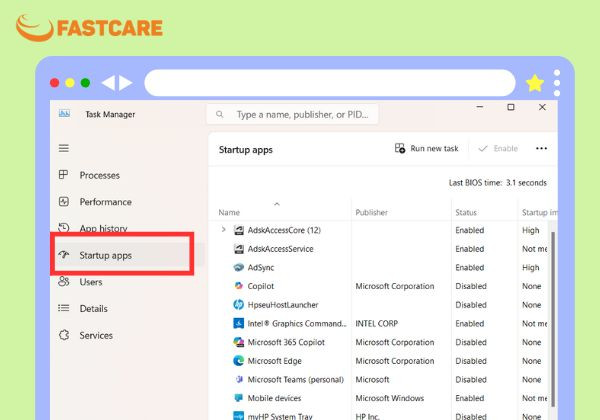Go to the Performance tab
This screenshot has height=420, width=600.
(106, 202)
